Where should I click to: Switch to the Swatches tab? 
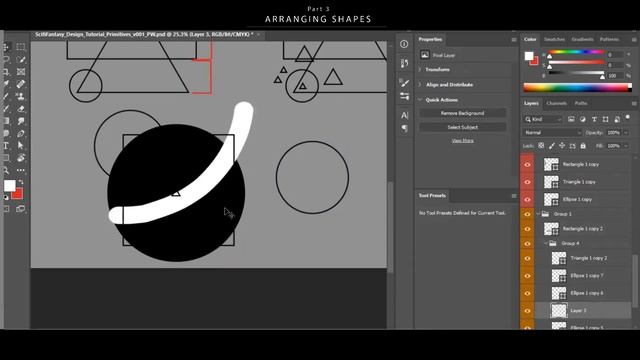tap(554, 40)
